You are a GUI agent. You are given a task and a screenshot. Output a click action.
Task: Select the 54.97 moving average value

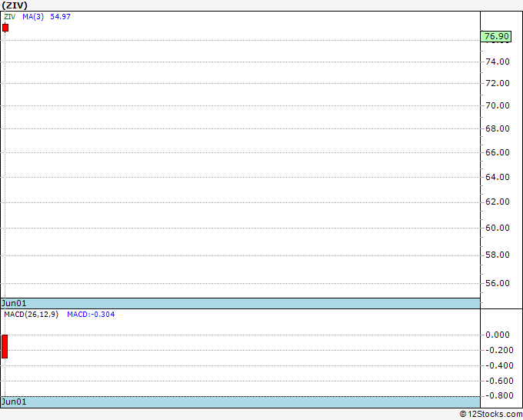60,17
